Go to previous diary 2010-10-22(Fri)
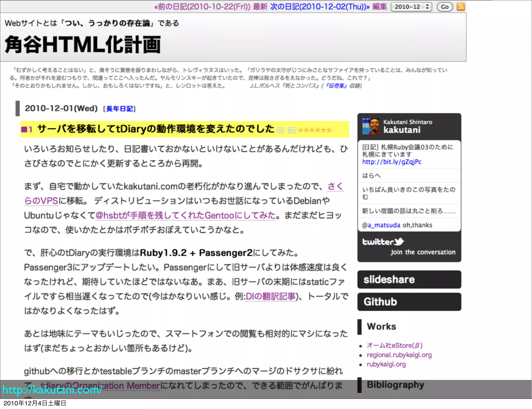 (202, 6)
